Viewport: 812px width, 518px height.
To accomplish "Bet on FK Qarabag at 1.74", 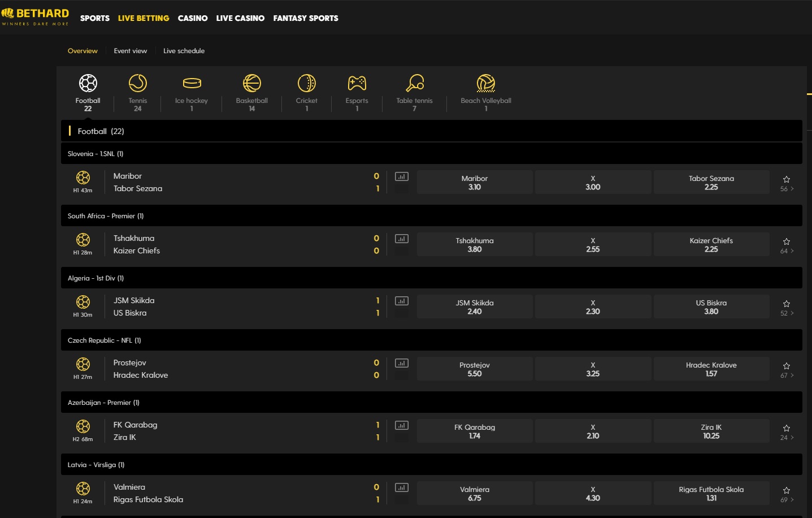I will pos(475,431).
